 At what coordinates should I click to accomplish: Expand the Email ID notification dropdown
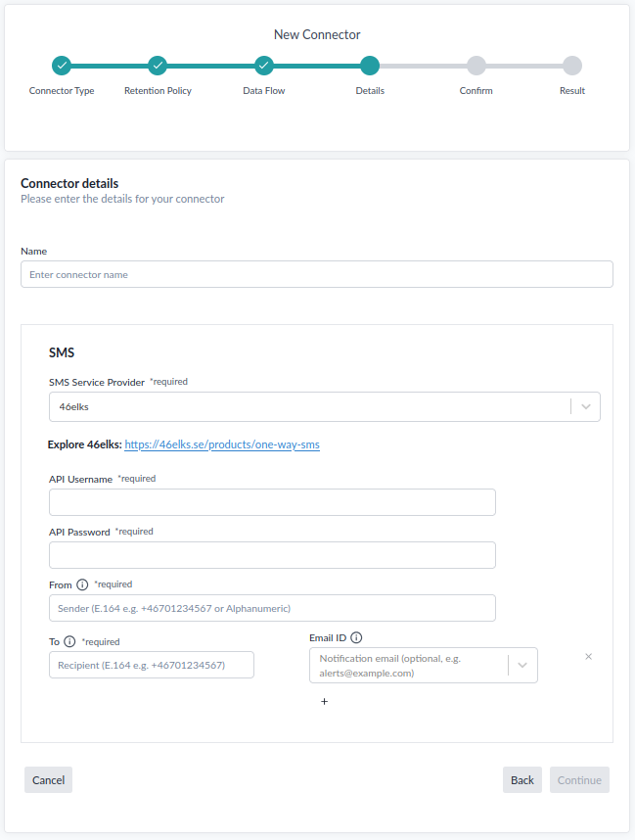[x=522, y=666]
